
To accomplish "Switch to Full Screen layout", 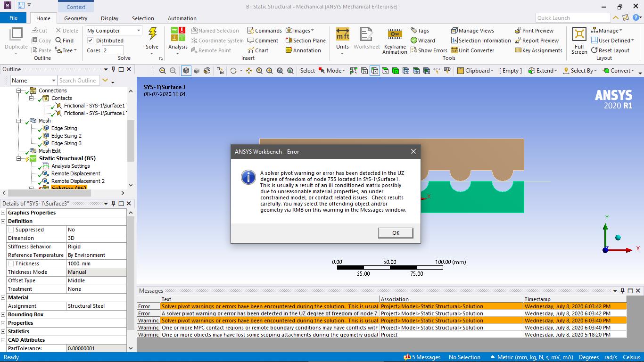I will tap(579, 34).
